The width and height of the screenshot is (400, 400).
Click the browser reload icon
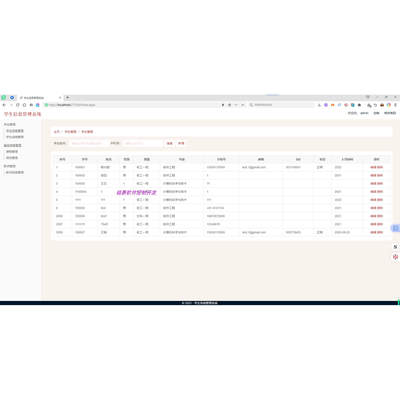(x=18, y=105)
